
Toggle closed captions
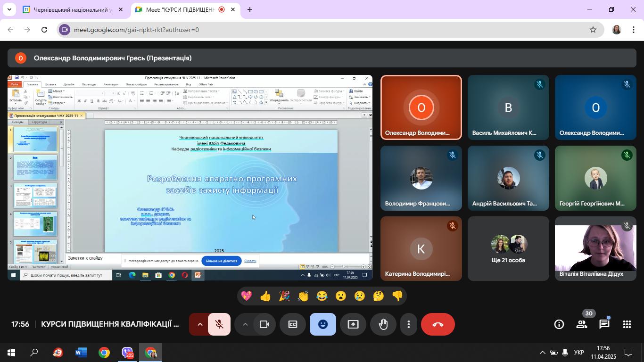[293, 324]
